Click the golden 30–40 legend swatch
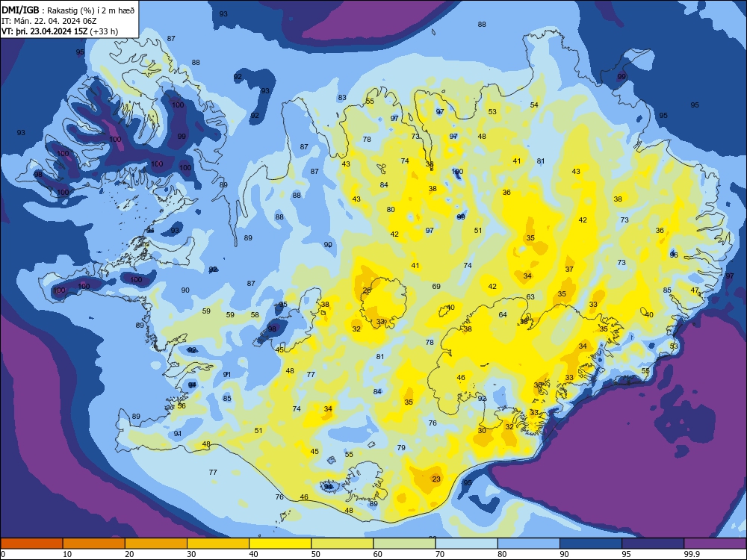Image resolution: width=747 pixels, height=560 pixels. coord(218,544)
